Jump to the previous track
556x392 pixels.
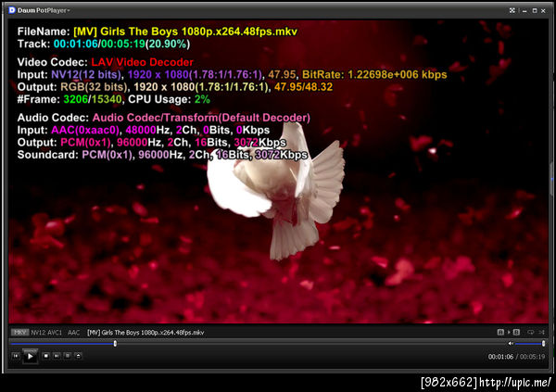coord(15,356)
